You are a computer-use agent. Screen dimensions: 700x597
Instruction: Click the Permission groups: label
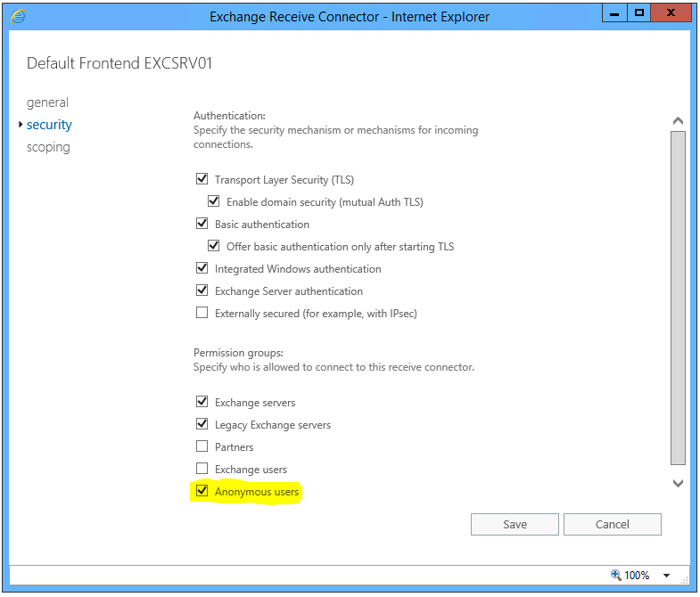tap(238, 353)
